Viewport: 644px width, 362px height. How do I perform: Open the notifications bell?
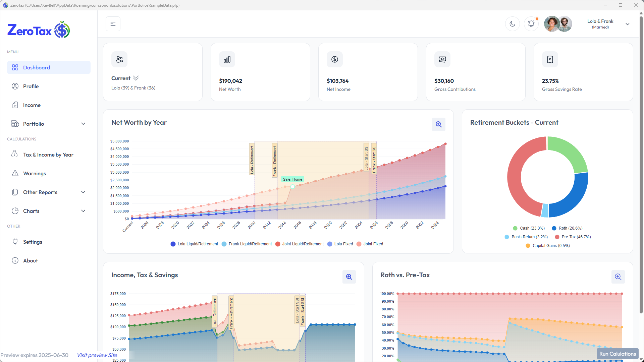pyautogui.click(x=531, y=24)
